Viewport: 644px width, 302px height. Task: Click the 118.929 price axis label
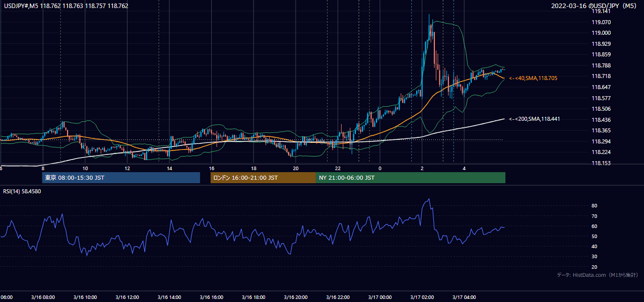600,44
